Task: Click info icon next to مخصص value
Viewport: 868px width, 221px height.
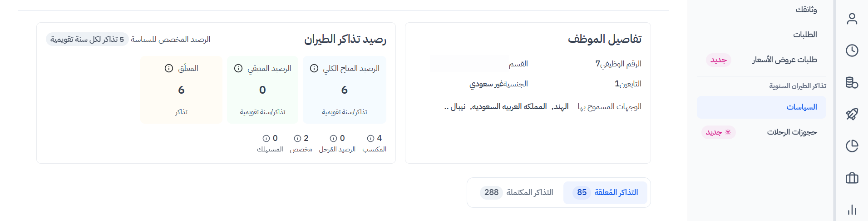Action: [298, 138]
